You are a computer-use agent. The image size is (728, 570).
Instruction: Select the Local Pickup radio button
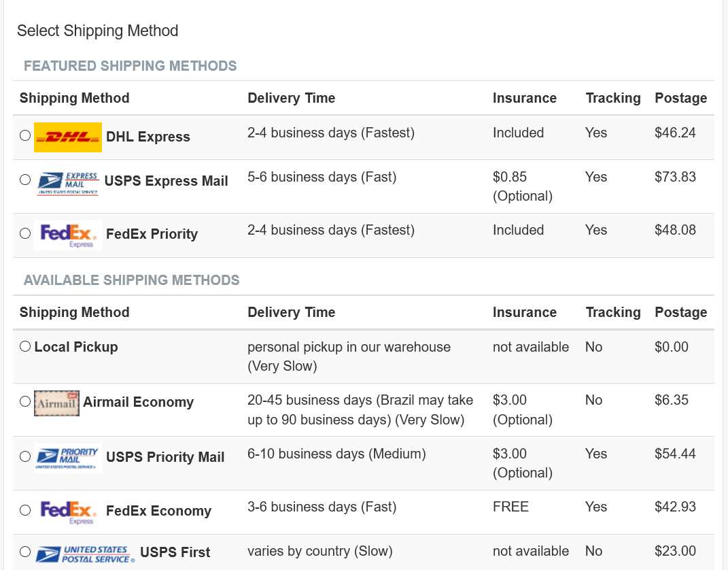tap(25, 346)
